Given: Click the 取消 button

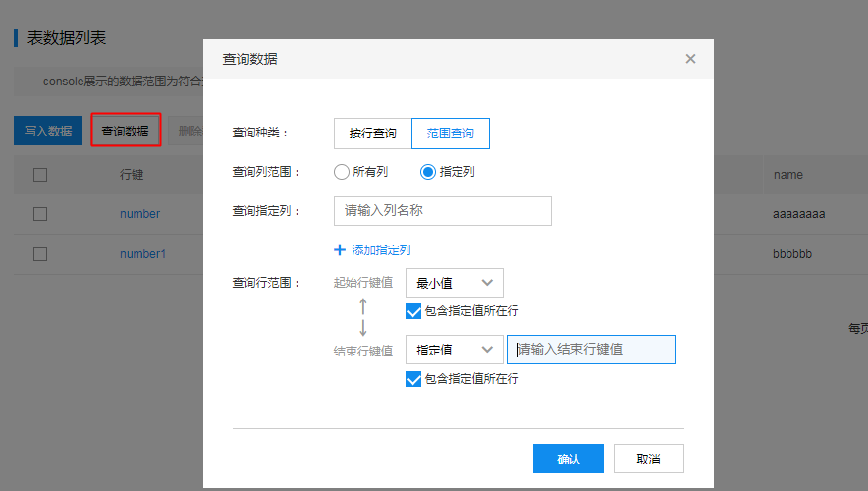Looking at the screenshot, I should tap(648, 459).
